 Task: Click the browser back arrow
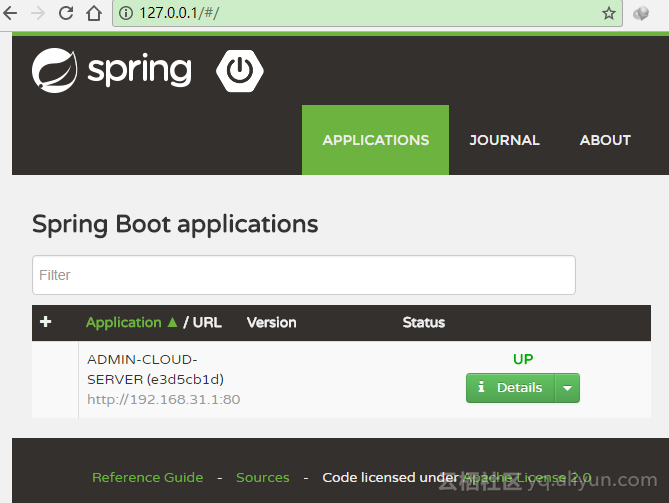(10, 13)
